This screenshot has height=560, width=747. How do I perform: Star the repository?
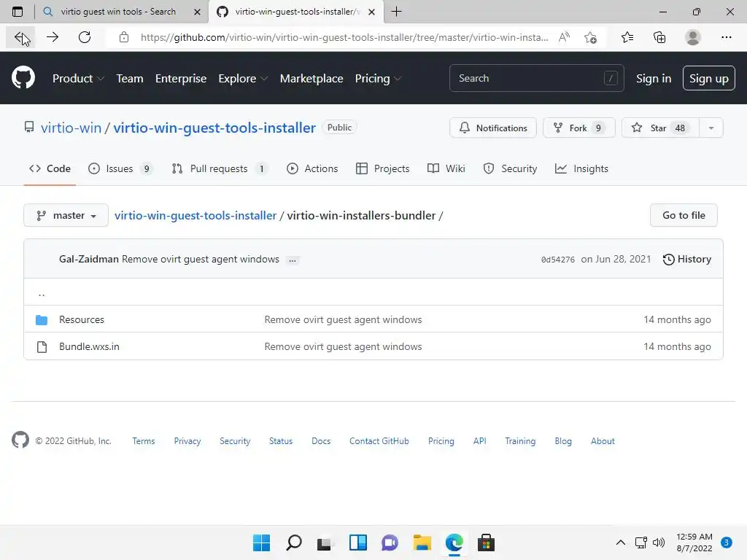[660, 128]
